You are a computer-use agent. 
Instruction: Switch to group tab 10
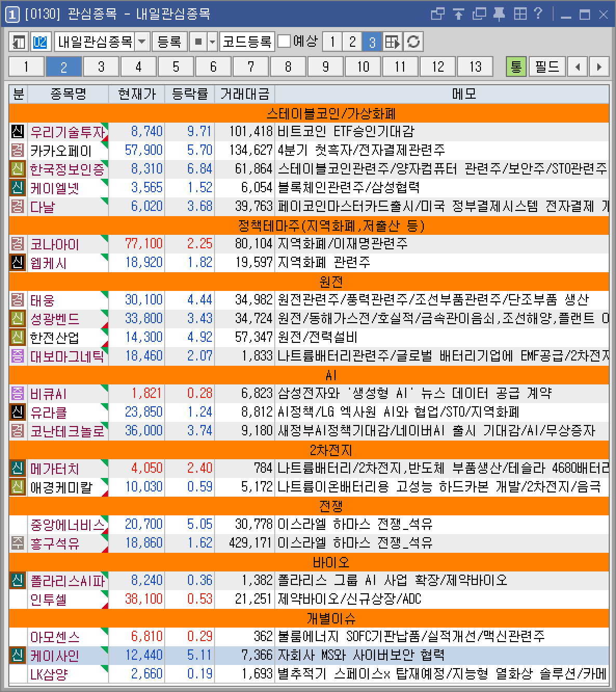(363, 66)
